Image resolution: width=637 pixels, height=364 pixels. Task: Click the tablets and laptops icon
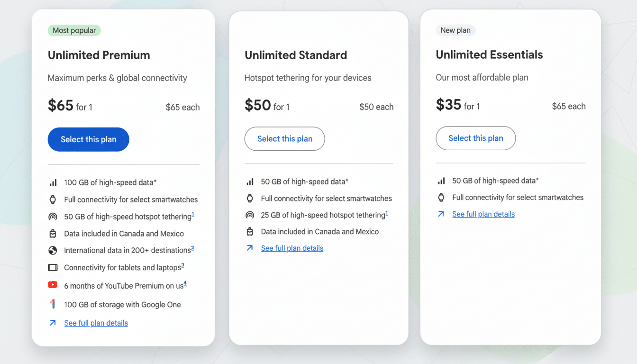click(53, 267)
